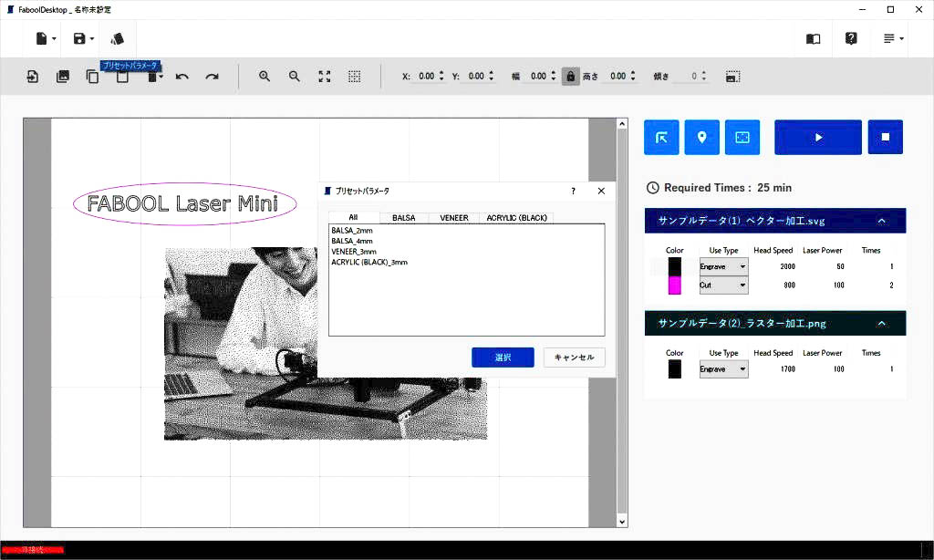Click the image settings icon after rotation field
Viewport: 934px width, 560px height.
(732, 77)
